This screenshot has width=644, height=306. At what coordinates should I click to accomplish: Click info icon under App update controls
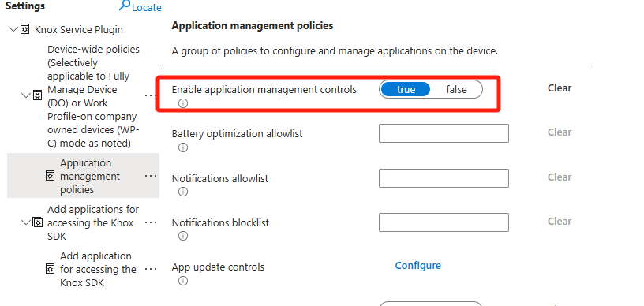(183, 281)
